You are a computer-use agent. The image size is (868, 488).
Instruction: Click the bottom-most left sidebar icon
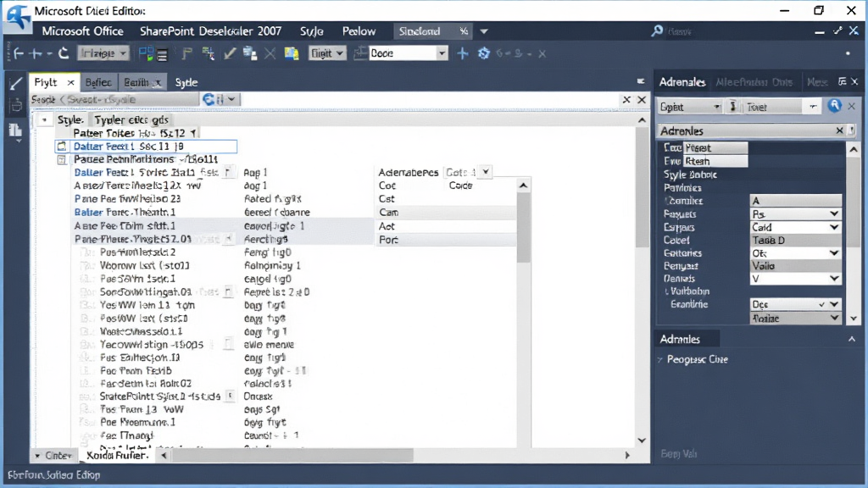click(x=15, y=130)
